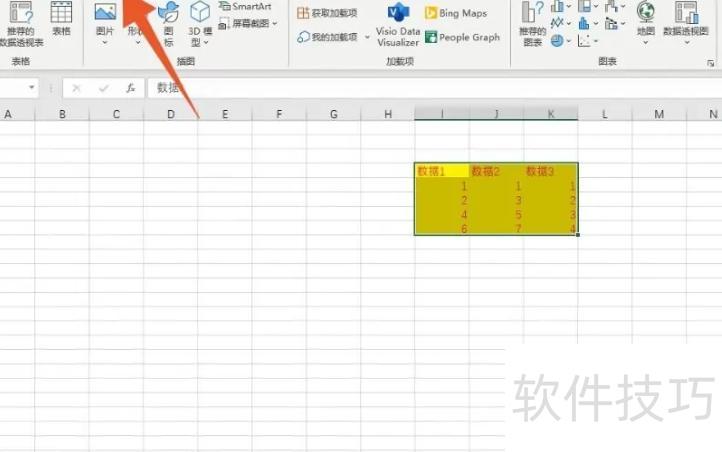Launch the People Graph add-in
This screenshot has height=452, width=722.
tap(462, 37)
